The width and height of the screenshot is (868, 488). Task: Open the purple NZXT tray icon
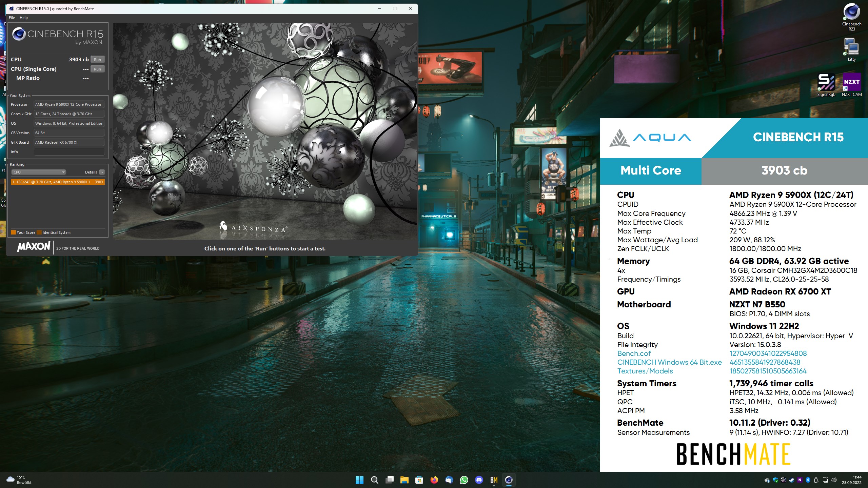pos(800,480)
